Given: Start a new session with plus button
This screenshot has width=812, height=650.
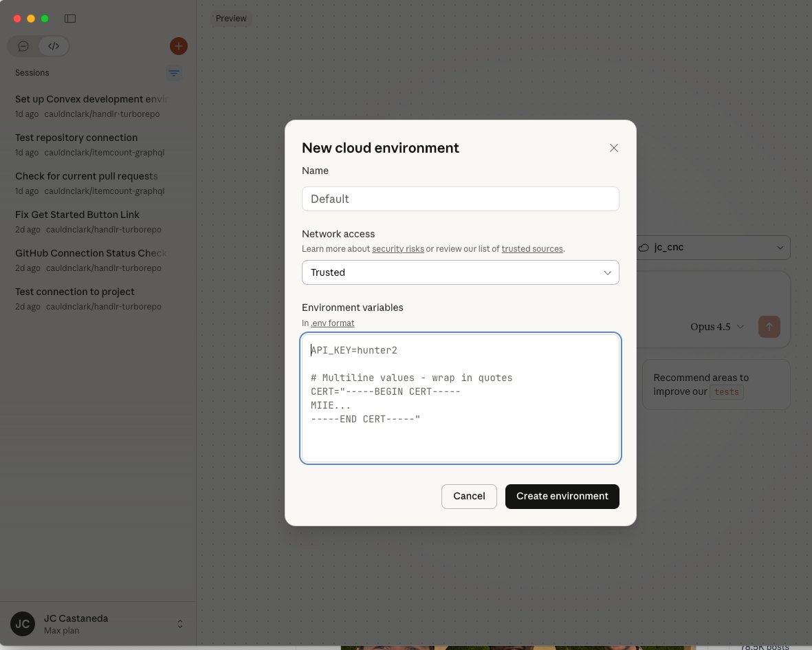Looking at the screenshot, I should pos(179,46).
